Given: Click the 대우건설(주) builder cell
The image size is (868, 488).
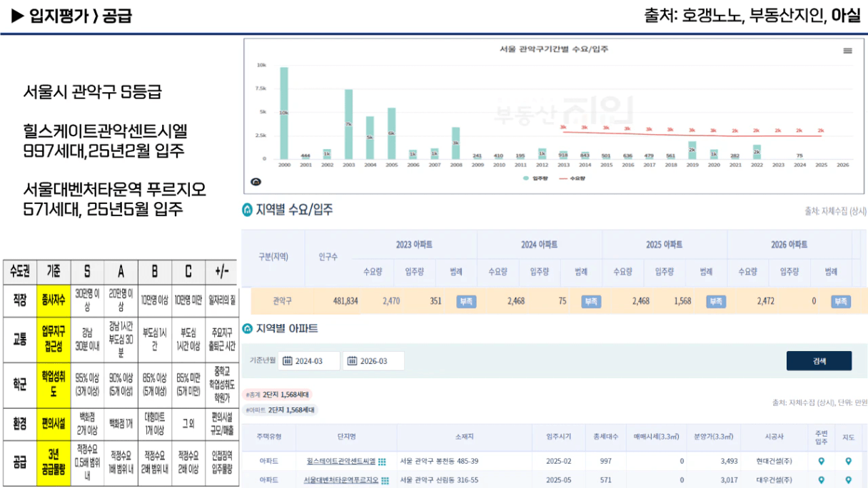Looking at the screenshot, I should pyautogui.click(x=774, y=480).
